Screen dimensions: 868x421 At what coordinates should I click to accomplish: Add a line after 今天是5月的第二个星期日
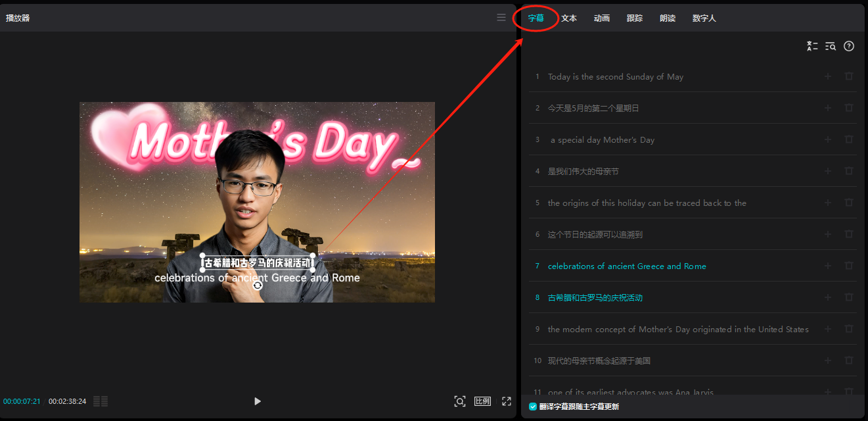pyautogui.click(x=828, y=108)
